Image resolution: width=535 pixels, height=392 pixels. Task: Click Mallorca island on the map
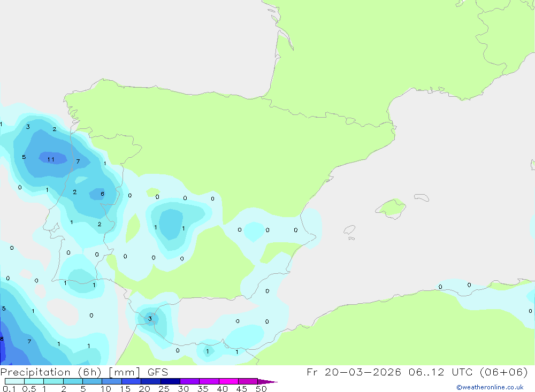point(391,208)
